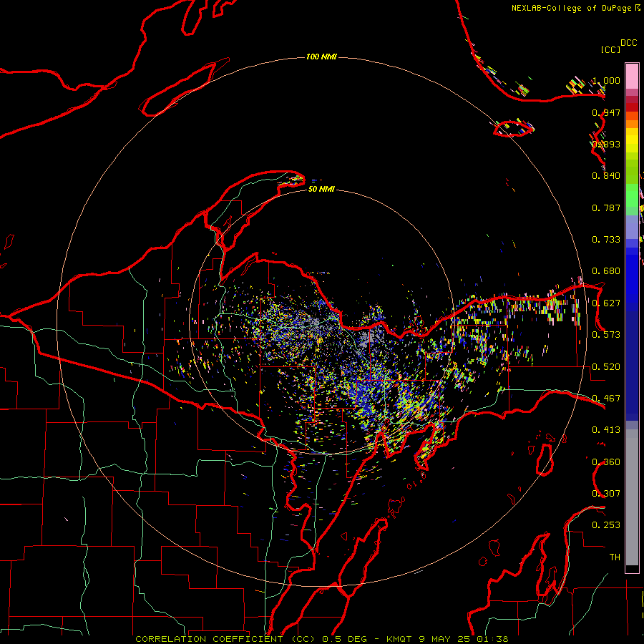The image size is (644, 644).
Task: Click the 0.840 scale value
Action: (x=606, y=176)
